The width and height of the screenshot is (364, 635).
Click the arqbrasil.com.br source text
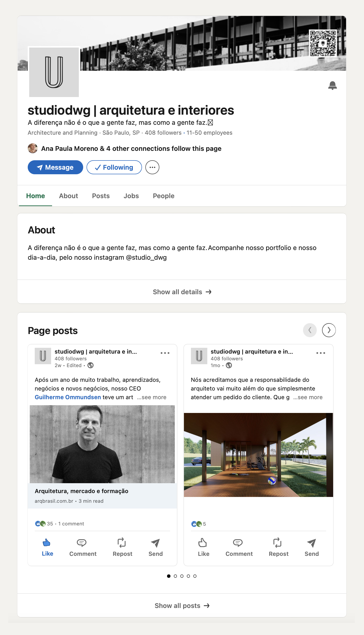[x=54, y=501]
